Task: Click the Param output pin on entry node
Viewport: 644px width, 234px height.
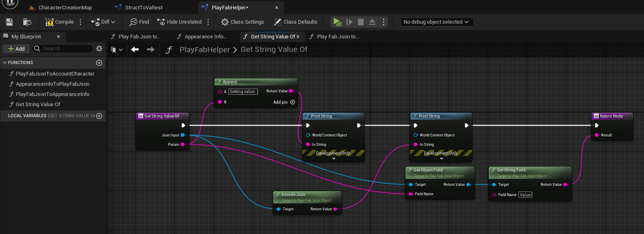Action: (183, 145)
